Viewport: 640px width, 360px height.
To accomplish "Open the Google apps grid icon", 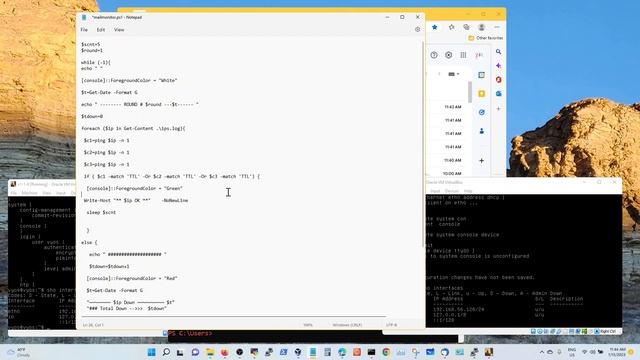I will 463,55.
